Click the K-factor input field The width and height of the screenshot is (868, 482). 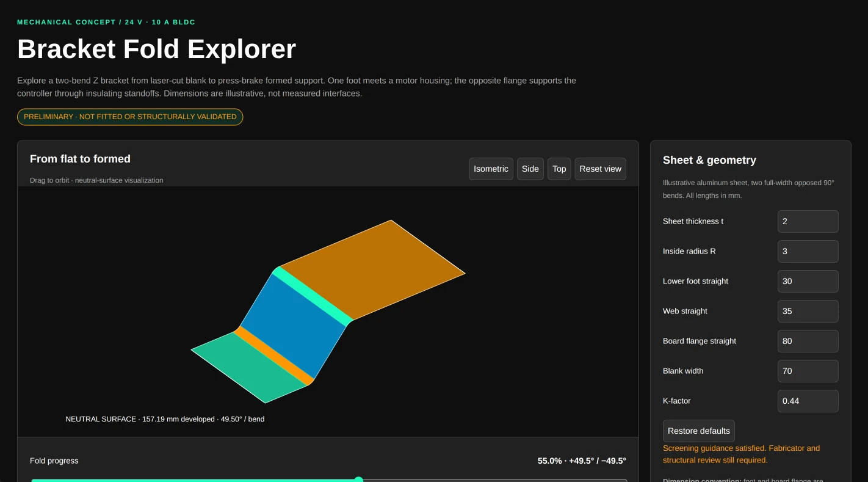[x=808, y=401]
